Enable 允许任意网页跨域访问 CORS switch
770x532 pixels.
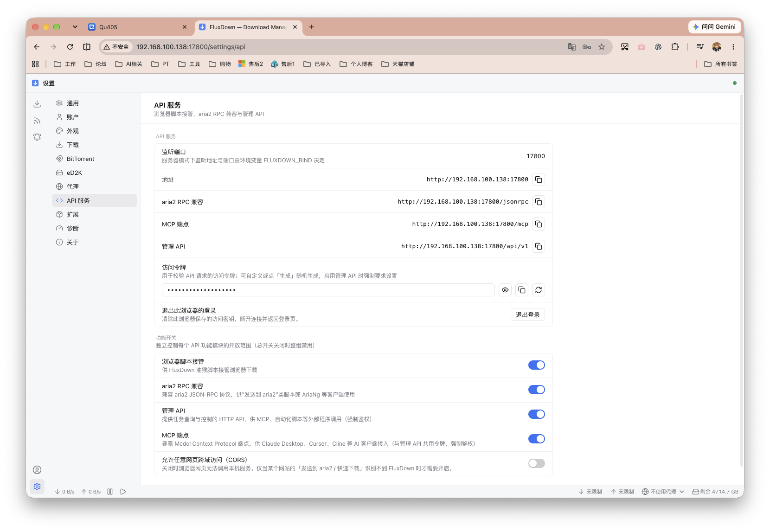(x=537, y=463)
